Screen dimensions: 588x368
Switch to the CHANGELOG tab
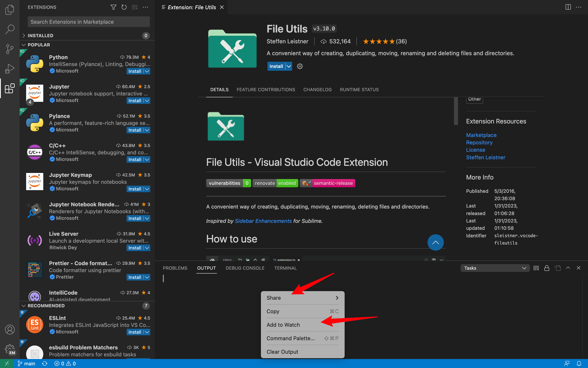[x=317, y=90]
